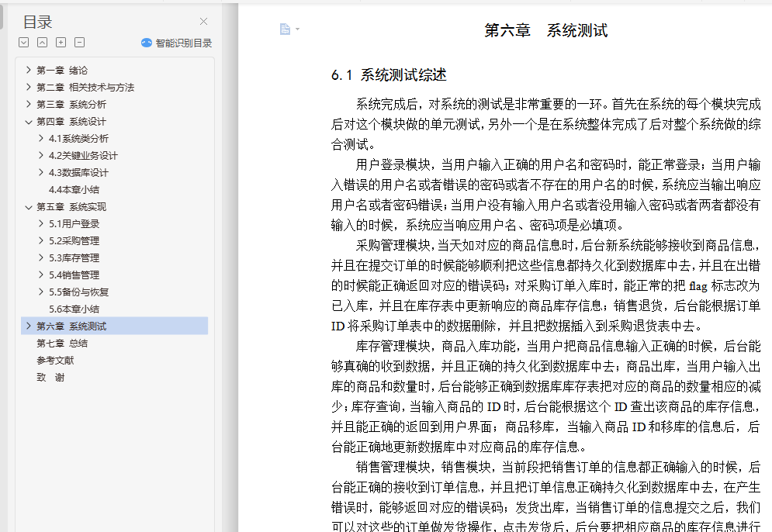Click the 目录 panel title
Screen dimensions: 772x532
pyautogui.click(x=37, y=22)
